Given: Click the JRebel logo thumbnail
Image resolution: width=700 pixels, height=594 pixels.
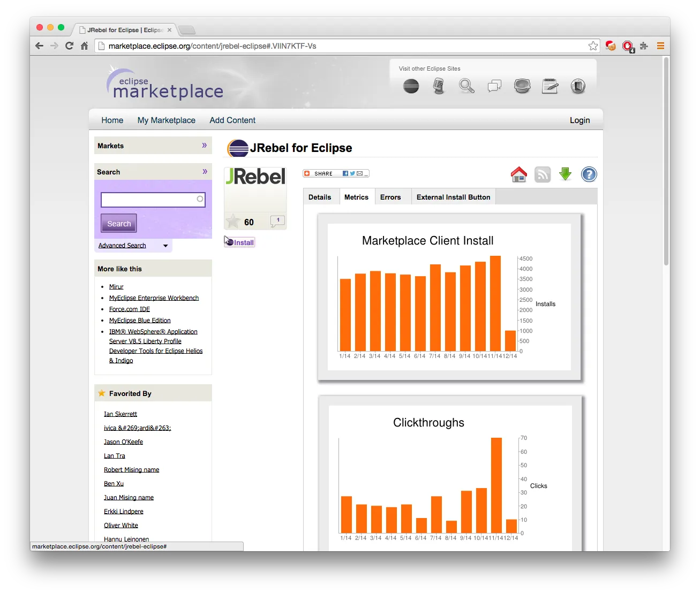Looking at the screenshot, I should click(x=255, y=177).
